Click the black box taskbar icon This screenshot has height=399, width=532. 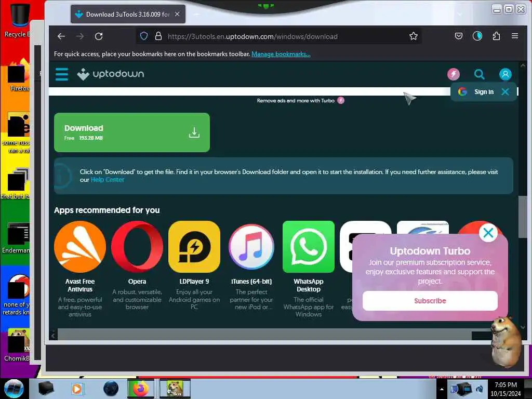46,389
